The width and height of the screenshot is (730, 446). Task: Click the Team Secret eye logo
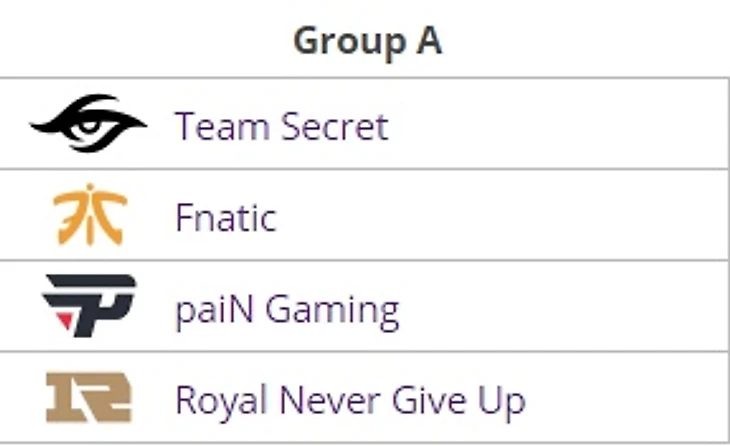click(88, 125)
